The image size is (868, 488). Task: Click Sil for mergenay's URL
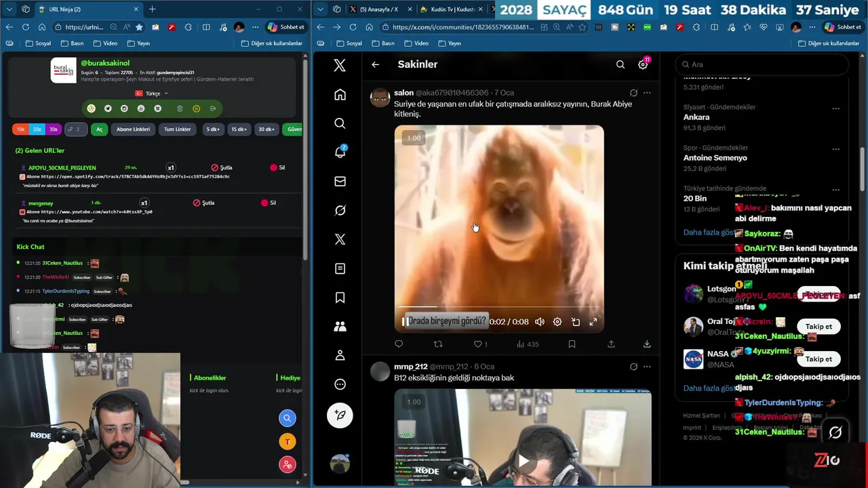pos(269,203)
